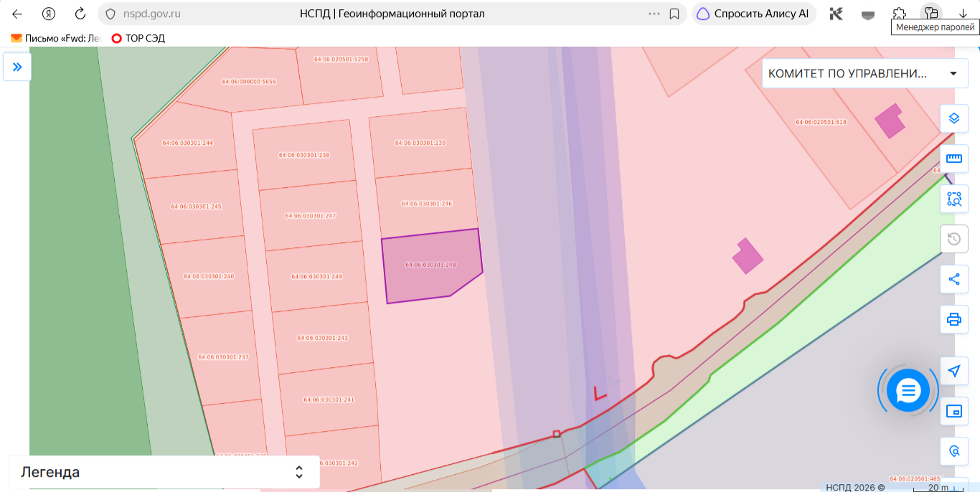Open the TOP СЭД bookmark
Screen dimensions: 980x492
[x=138, y=38]
